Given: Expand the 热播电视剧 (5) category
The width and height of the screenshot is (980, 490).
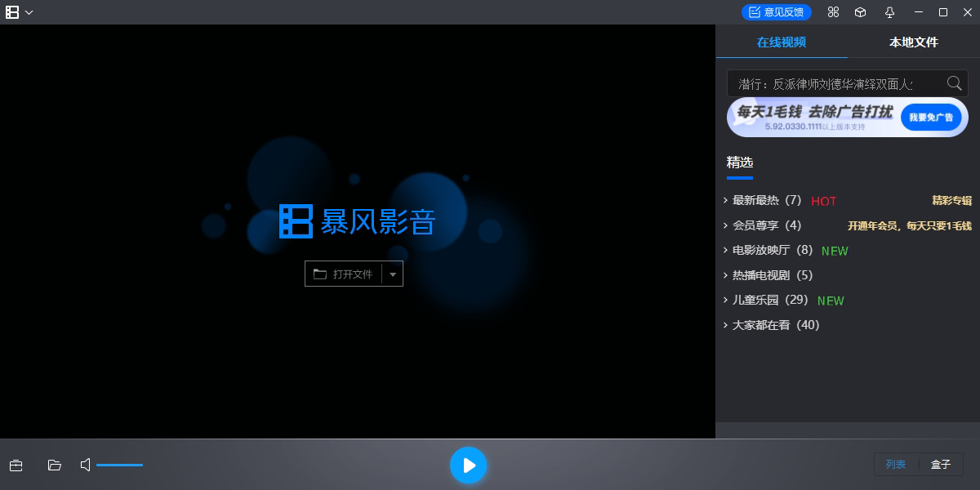Looking at the screenshot, I should [768, 275].
